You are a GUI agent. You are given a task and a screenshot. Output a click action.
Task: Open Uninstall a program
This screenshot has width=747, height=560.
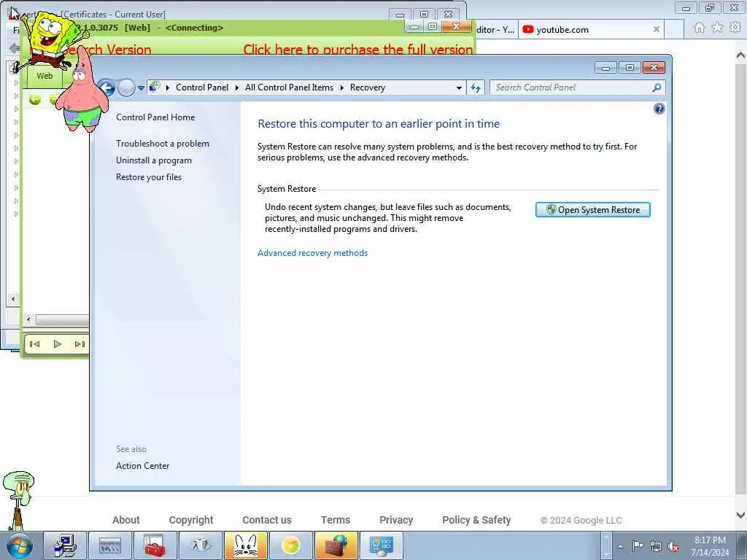pyautogui.click(x=154, y=160)
